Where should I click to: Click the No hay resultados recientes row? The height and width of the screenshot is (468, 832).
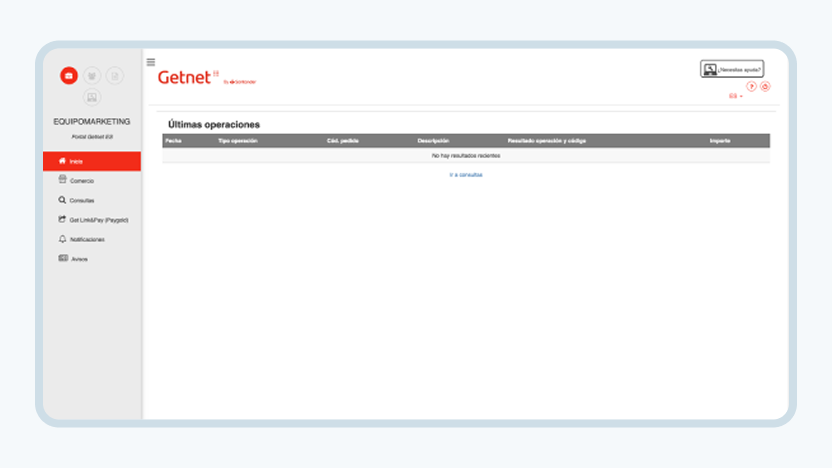pyautogui.click(x=466, y=155)
